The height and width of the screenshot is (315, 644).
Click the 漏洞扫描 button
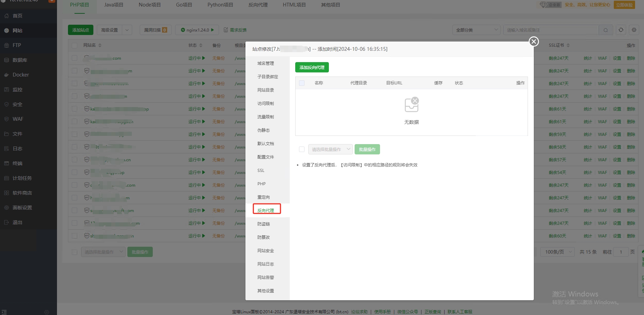point(156,30)
